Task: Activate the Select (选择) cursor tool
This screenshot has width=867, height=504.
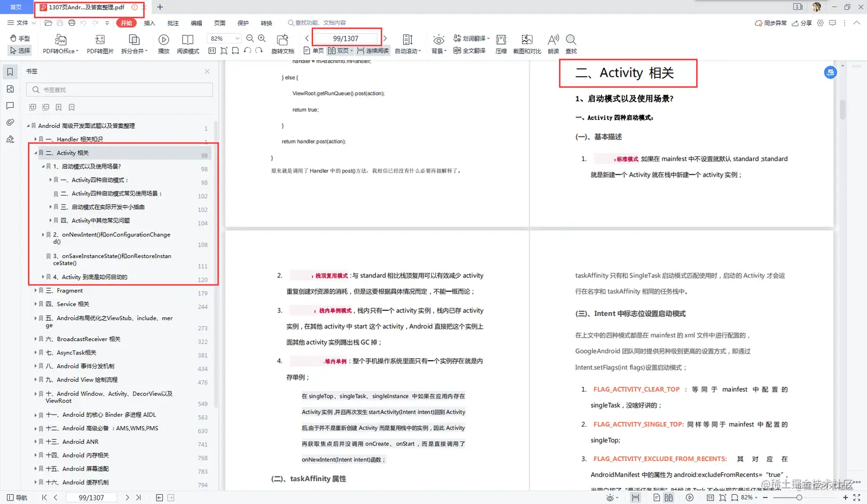Action: [20, 50]
